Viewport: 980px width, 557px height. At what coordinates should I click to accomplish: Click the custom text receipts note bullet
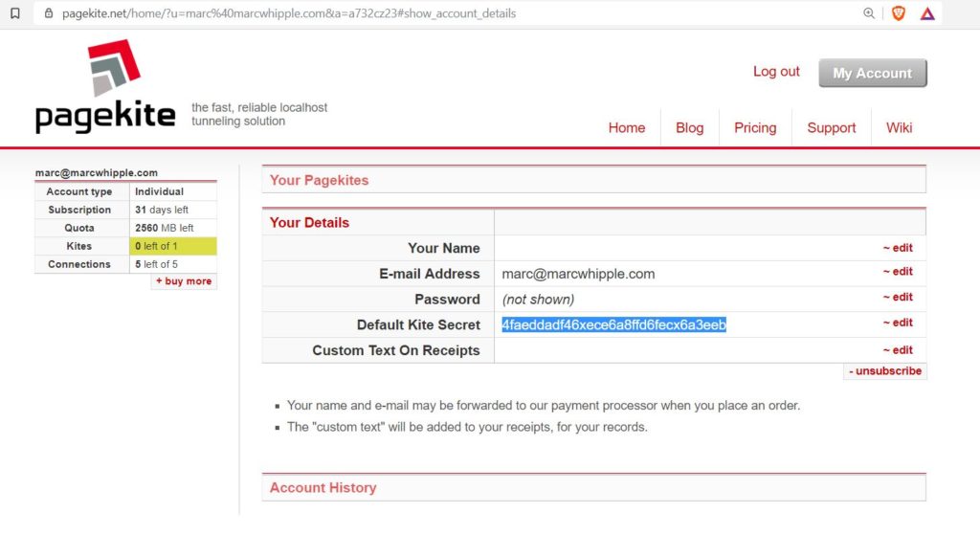467,427
